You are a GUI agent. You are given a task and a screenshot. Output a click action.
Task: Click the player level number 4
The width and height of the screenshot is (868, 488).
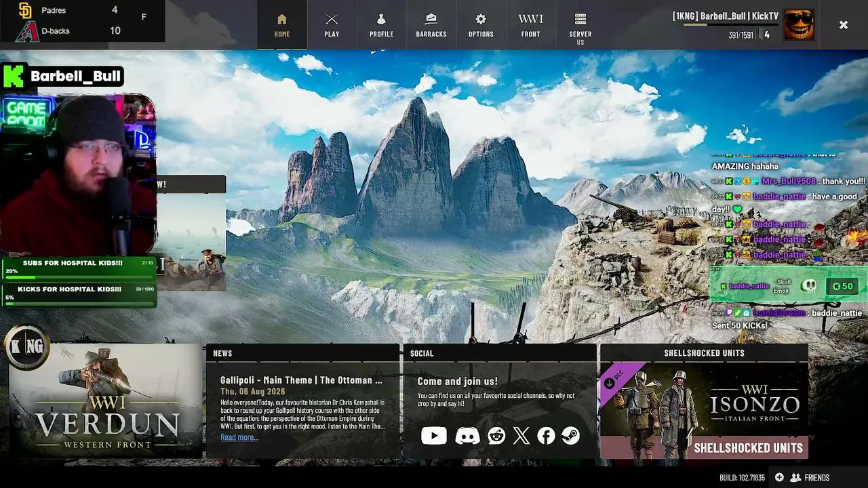767,35
